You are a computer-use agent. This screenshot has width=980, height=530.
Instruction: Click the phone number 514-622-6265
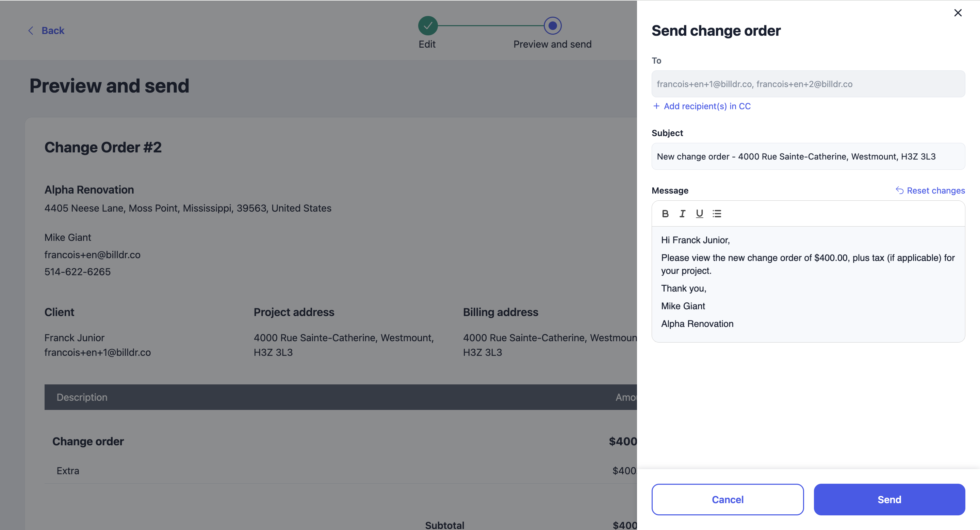coord(78,272)
